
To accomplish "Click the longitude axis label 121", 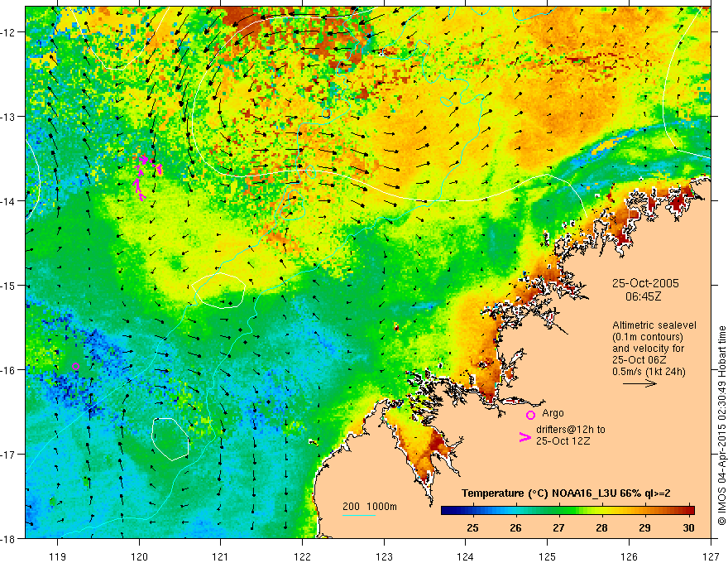I will [x=221, y=556].
